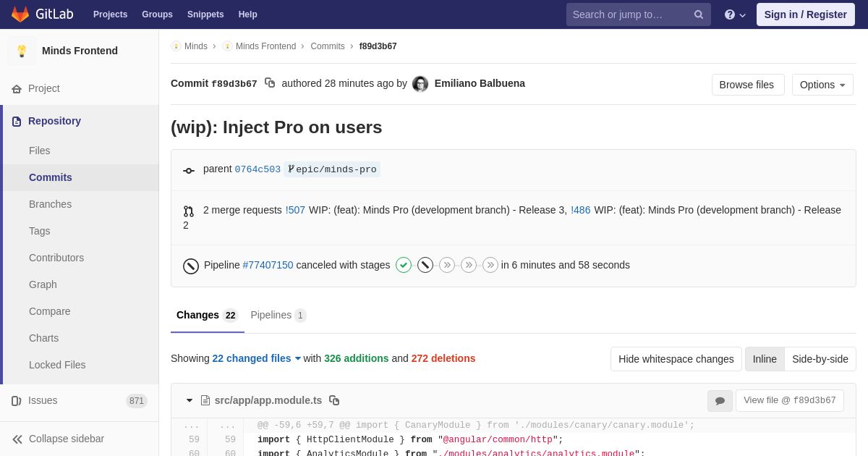Click Sign in / Register button
The image size is (868, 456).
click(806, 14)
